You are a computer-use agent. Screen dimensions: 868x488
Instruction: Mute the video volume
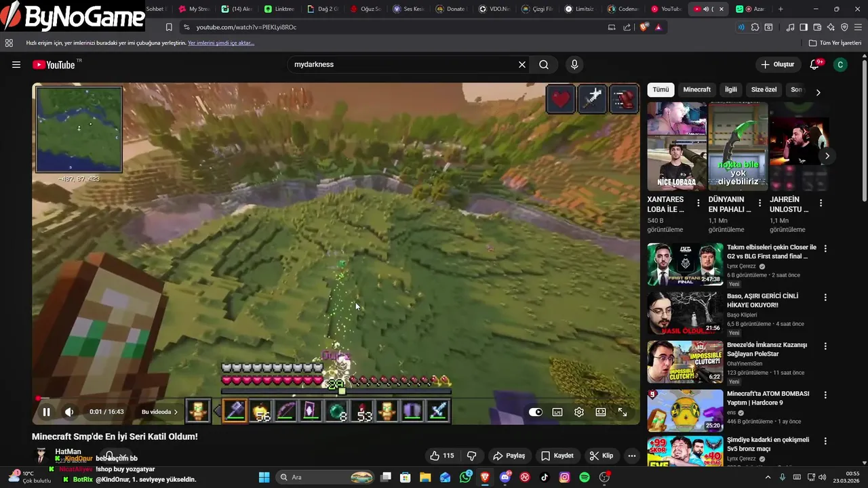point(69,411)
